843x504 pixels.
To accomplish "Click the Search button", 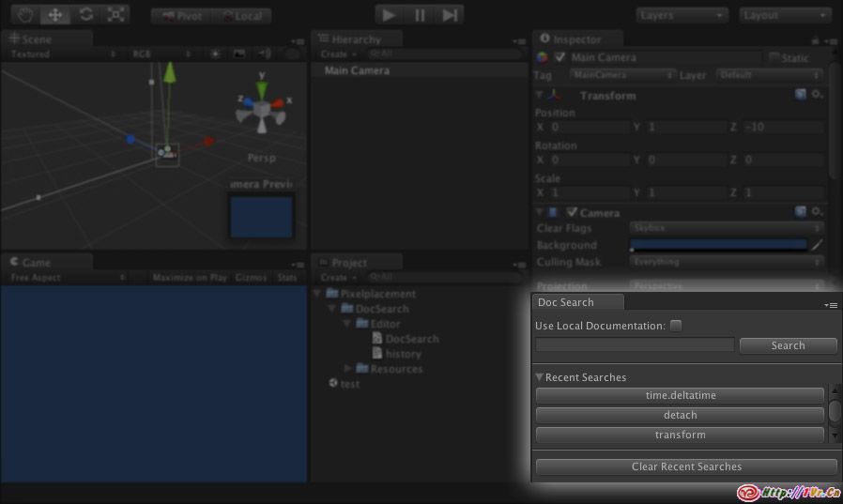I will (788, 345).
